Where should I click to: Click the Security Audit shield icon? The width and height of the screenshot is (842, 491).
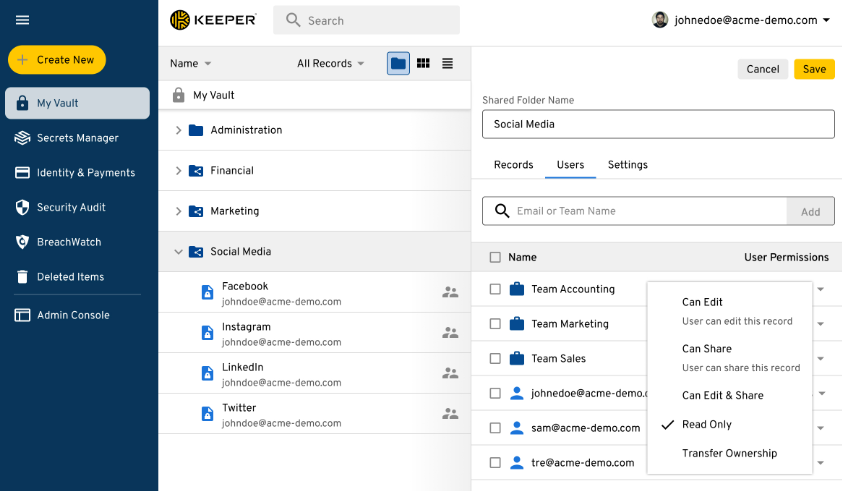click(x=22, y=207)
